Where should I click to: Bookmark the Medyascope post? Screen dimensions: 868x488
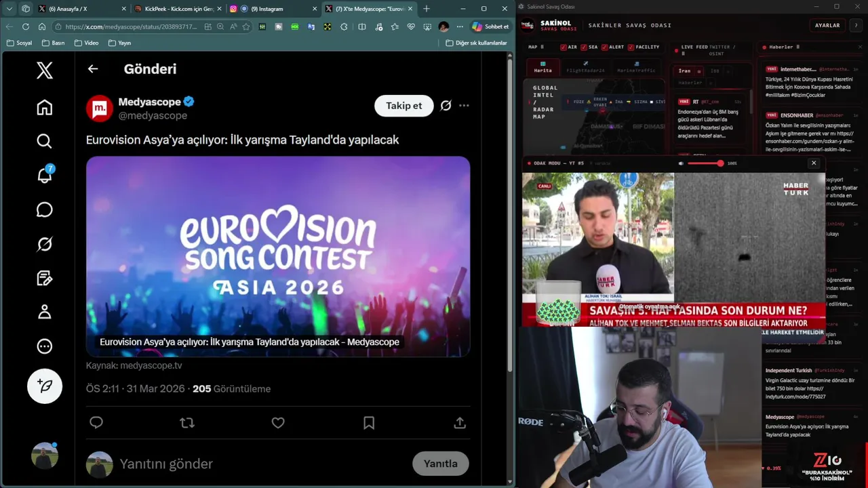369,423
